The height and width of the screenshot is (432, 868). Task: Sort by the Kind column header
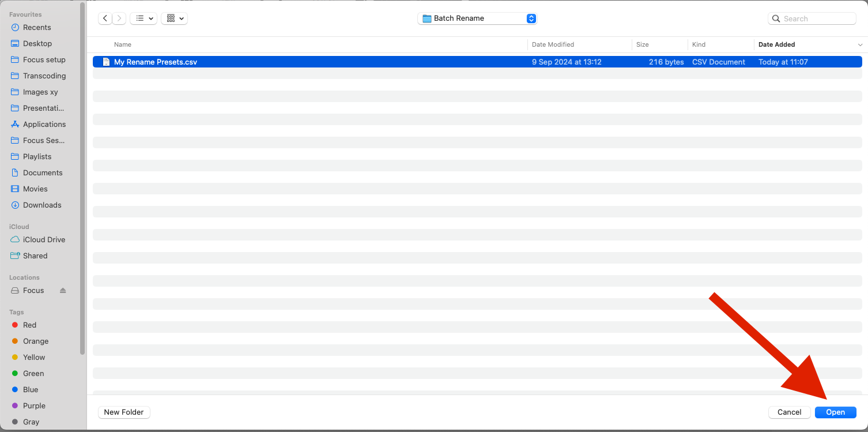coord(699,44)
